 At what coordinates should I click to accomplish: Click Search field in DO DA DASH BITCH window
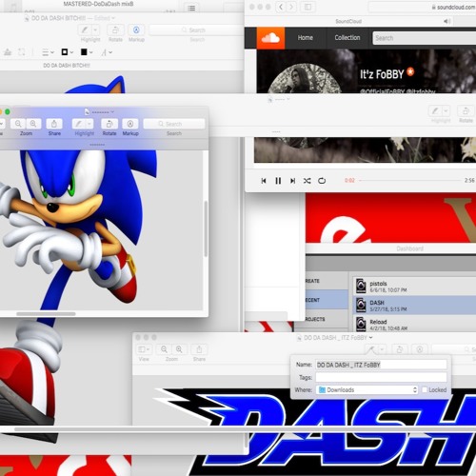[197, 30]
